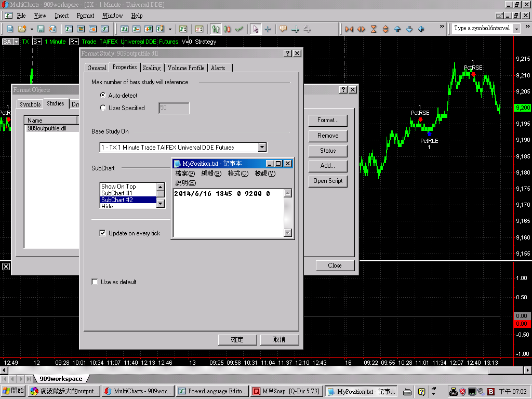Screen dimensions: 532x399
Task: Open the Insert menu
Action: coord(62,16)
